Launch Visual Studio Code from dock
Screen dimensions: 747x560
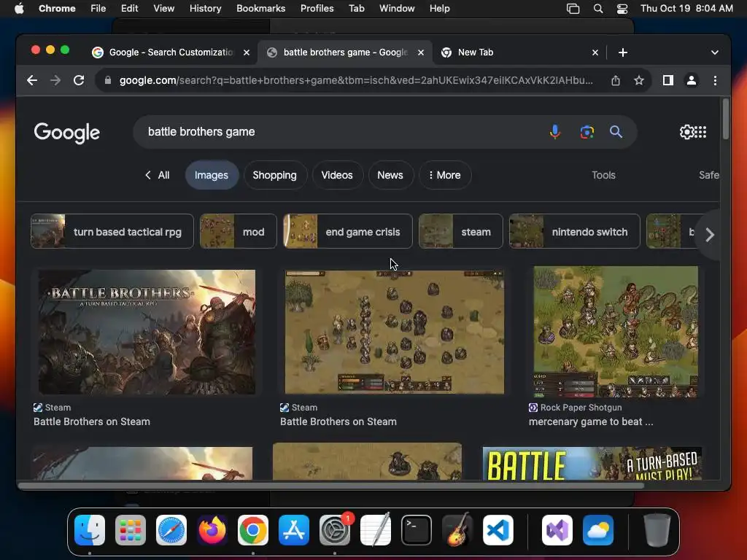498,530
